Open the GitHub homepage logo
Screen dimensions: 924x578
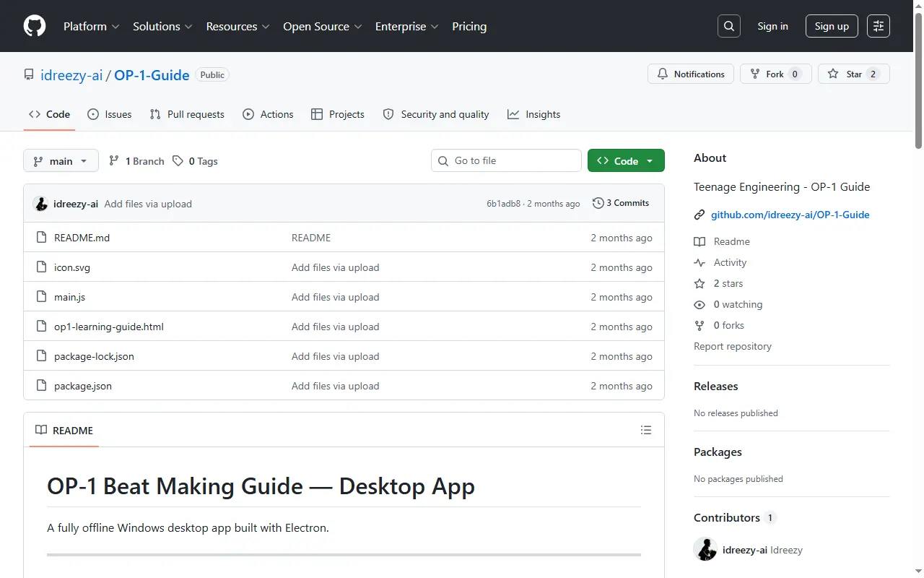tap(35, 26)
